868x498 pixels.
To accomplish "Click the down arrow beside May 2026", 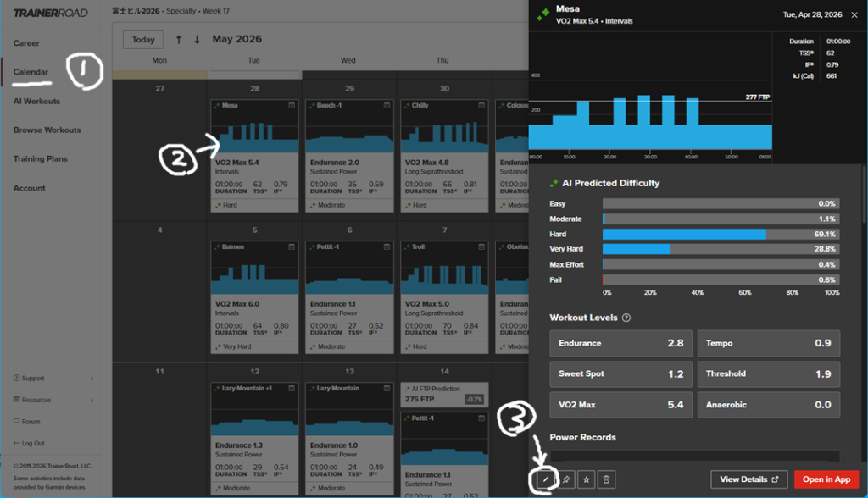I will [x=197, y=40].
